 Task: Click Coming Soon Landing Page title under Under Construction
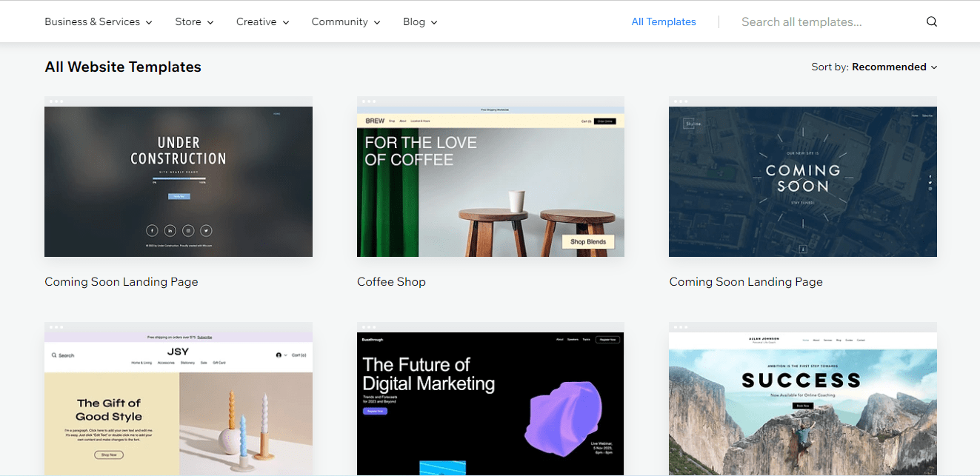pos(121,281)
